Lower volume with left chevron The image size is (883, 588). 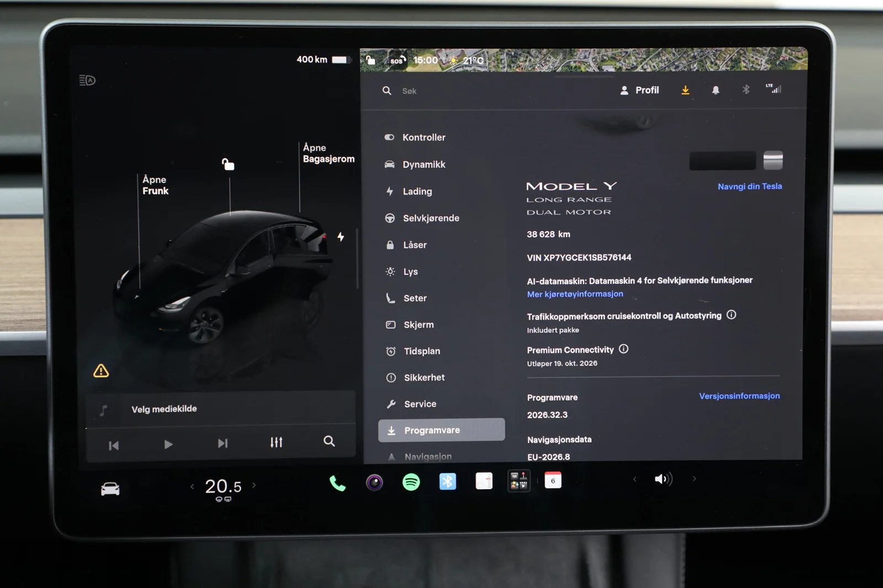coord(635,479)
